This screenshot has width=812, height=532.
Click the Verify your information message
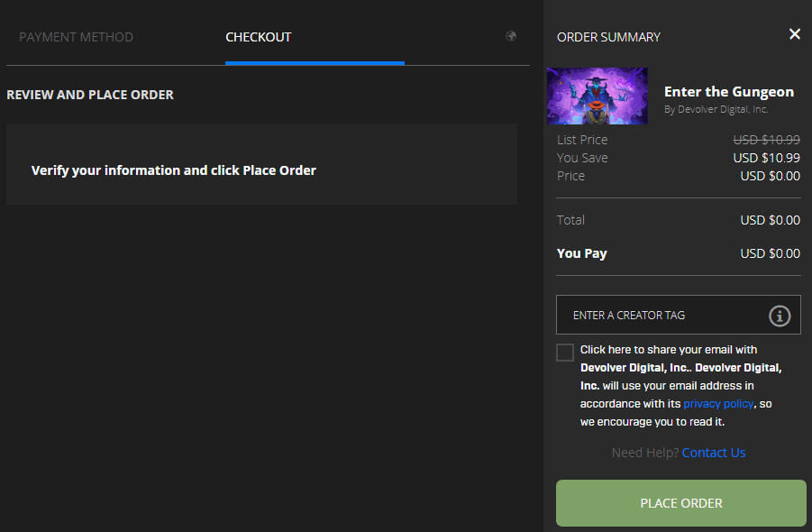click(173, 170)
